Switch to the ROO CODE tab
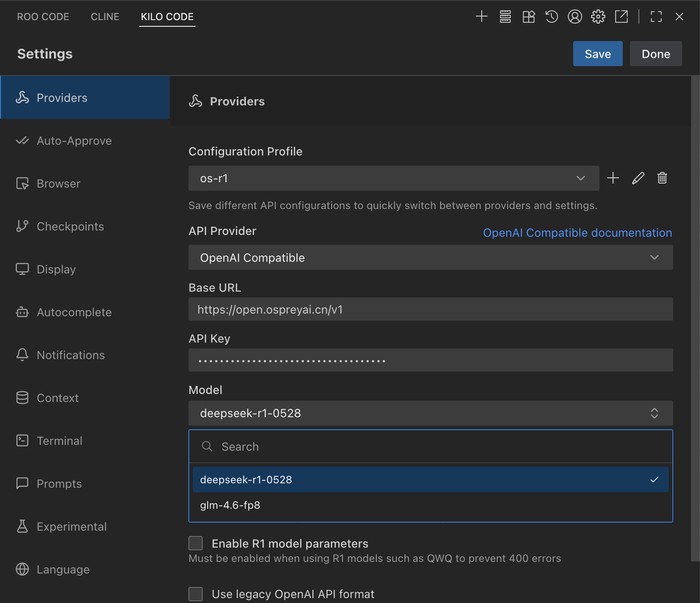This screenshot has width=700, height=603. (x=43, y=16)
